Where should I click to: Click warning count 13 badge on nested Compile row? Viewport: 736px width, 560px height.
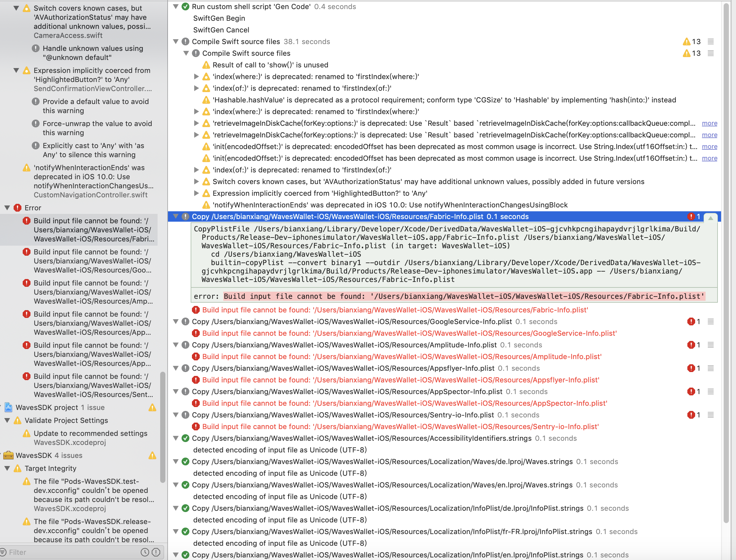coord(692,53)
